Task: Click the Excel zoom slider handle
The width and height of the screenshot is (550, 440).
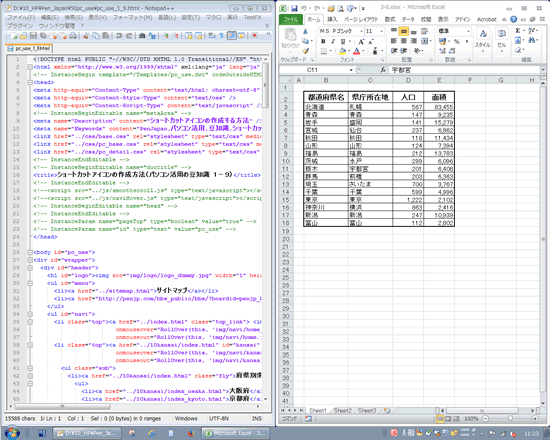Action: coord(510,419)
